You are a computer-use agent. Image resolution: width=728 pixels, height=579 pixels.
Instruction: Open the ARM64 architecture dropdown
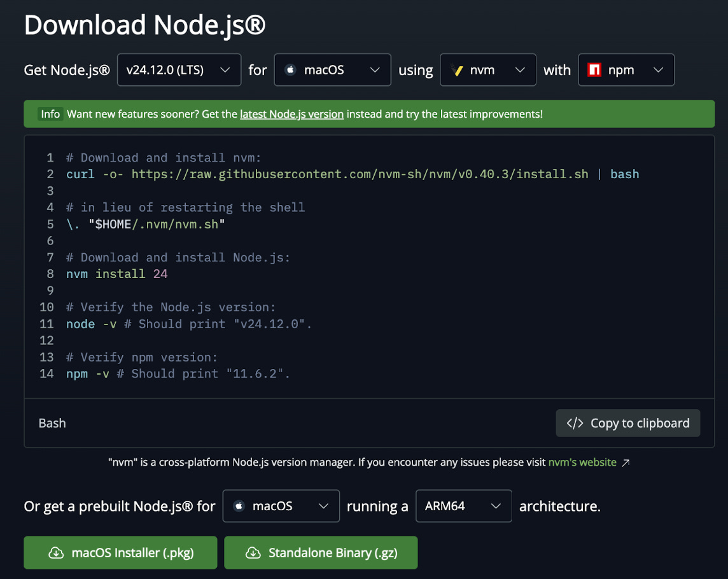[x=464, y=506]
